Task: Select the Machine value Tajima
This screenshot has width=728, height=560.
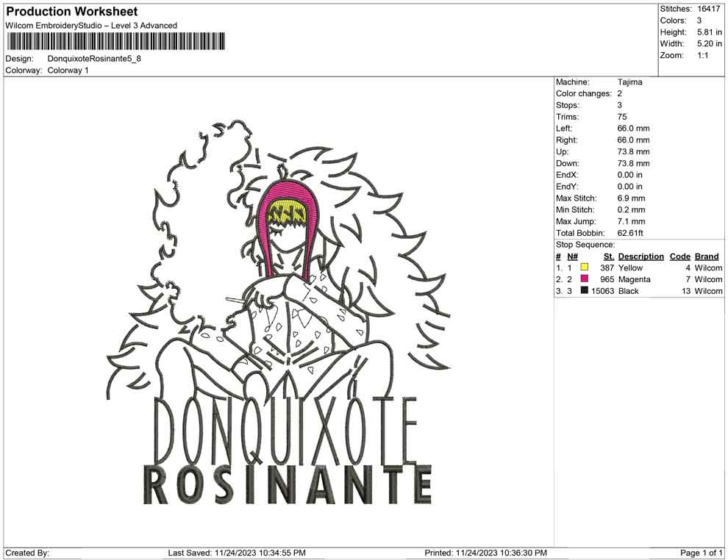Action: tap(630, 82)
